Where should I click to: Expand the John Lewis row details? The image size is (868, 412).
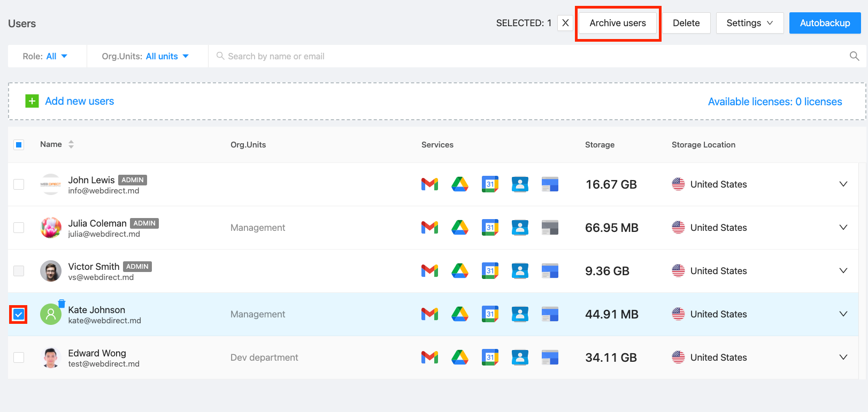click(x=843, y=184)
